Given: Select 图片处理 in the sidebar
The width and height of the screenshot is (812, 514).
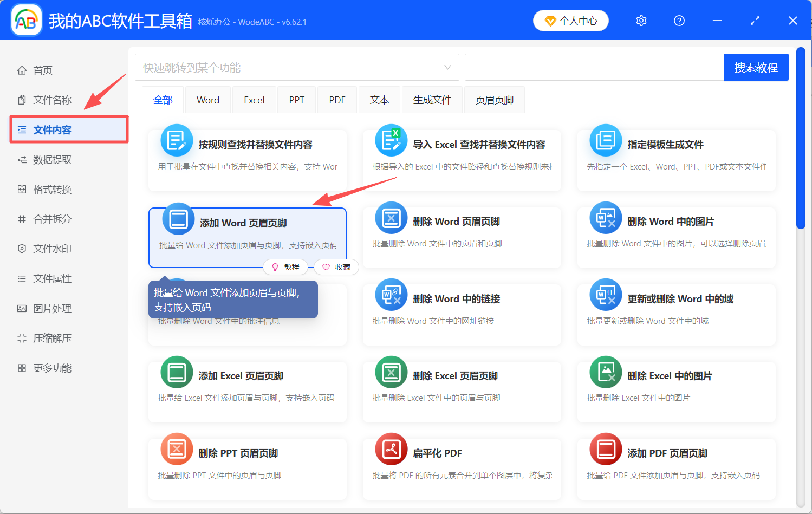Looking at the screenshot, I should (x=51, y=308).
